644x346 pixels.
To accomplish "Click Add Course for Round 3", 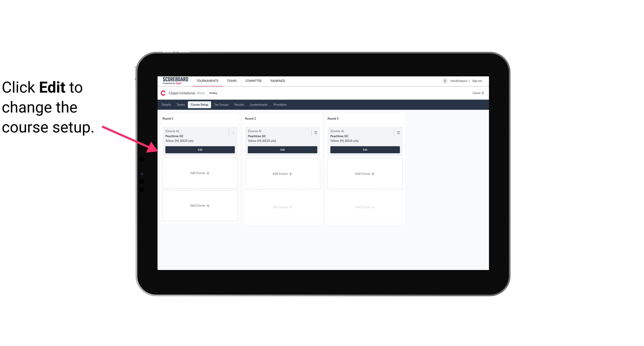I will pyautogui.click(x=365, y=173).
